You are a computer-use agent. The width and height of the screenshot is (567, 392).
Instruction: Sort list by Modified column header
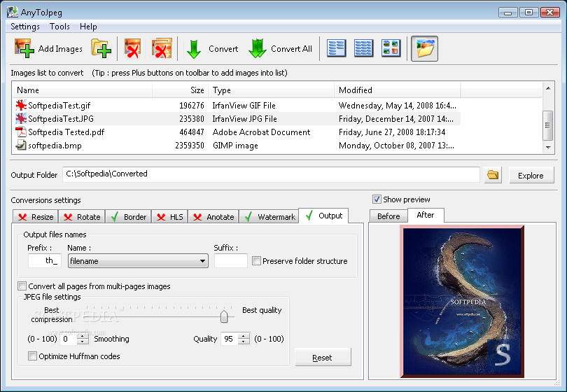pos(398,90)
